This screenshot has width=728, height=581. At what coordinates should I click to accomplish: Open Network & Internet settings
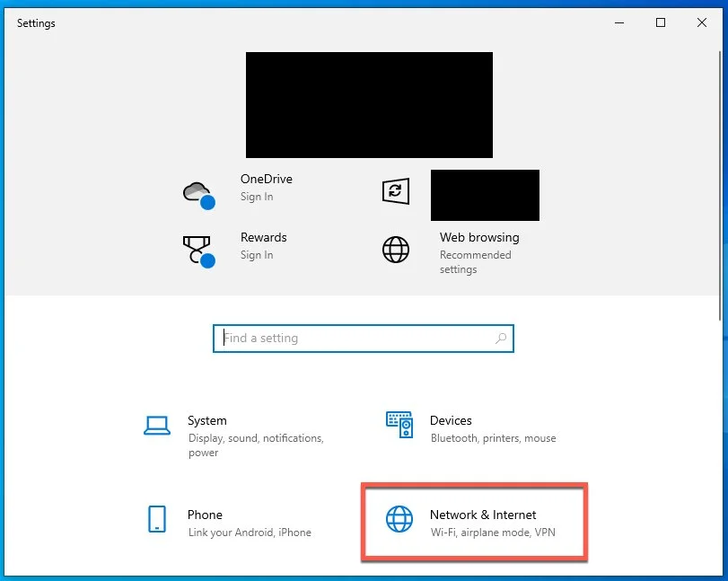(x=484, y=523)
